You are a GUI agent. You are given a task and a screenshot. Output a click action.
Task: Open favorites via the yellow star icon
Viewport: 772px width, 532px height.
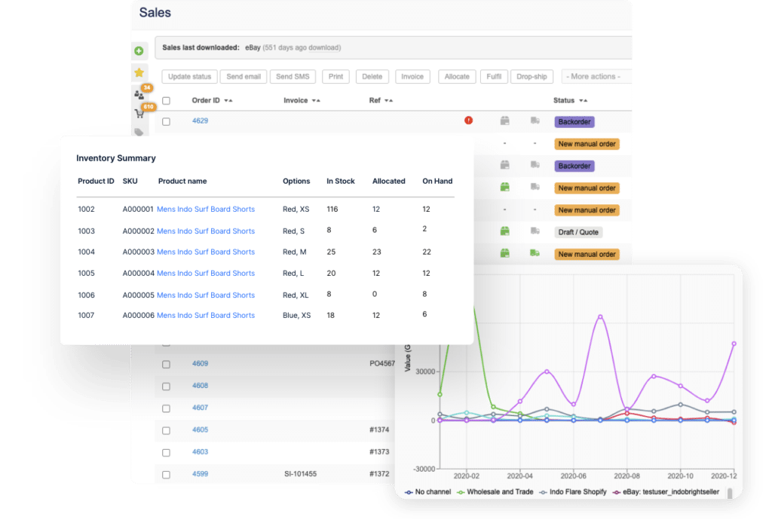tap(139, 72)
